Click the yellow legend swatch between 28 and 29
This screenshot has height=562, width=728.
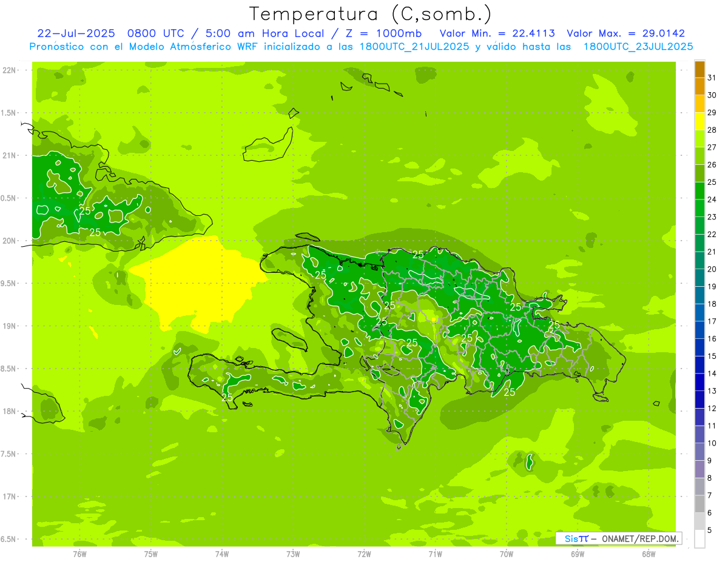pos(699,121)
